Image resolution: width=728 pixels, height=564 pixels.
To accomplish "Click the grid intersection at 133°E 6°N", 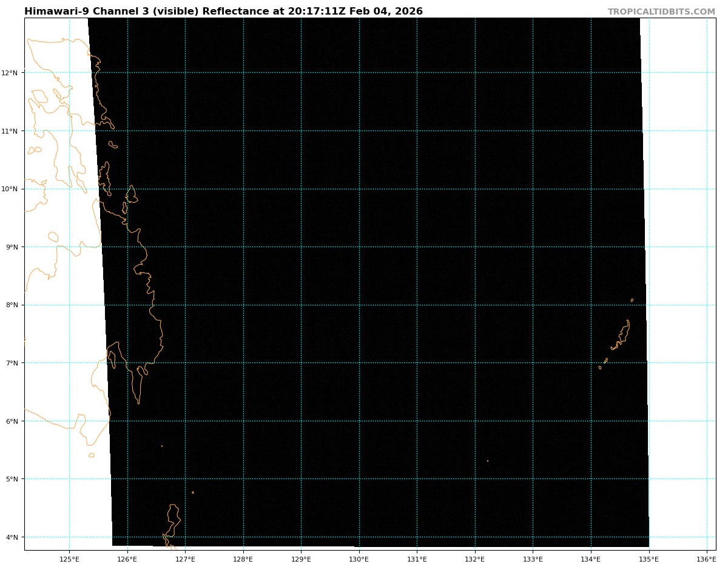I will 533,421.
